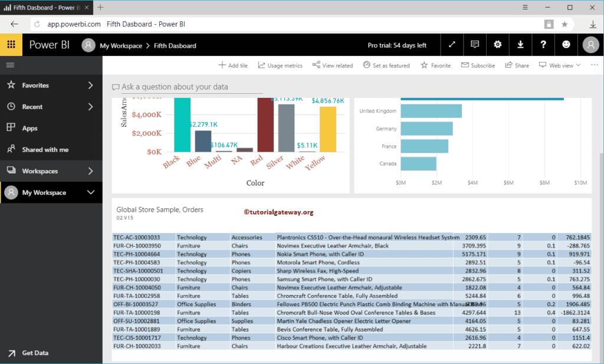Open Apps in the left navigation
Screen dimensions: 604x364
[x=29, y=129]
